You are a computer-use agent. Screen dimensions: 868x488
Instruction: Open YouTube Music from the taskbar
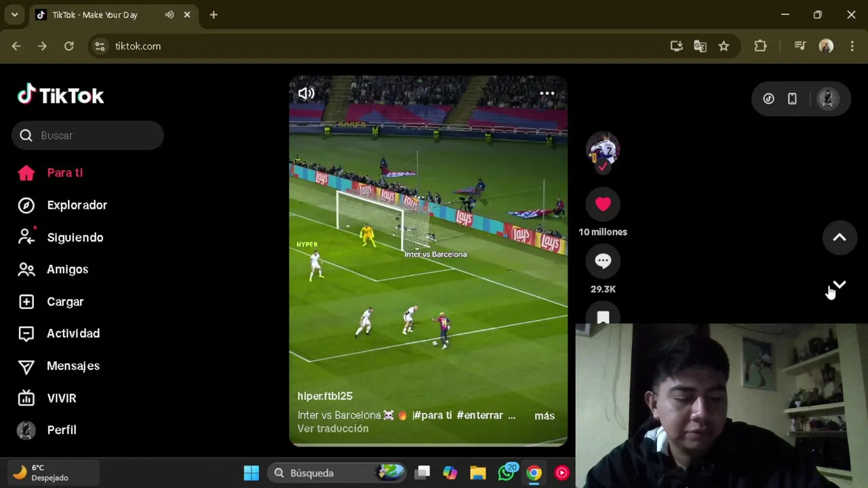(562, 473)
